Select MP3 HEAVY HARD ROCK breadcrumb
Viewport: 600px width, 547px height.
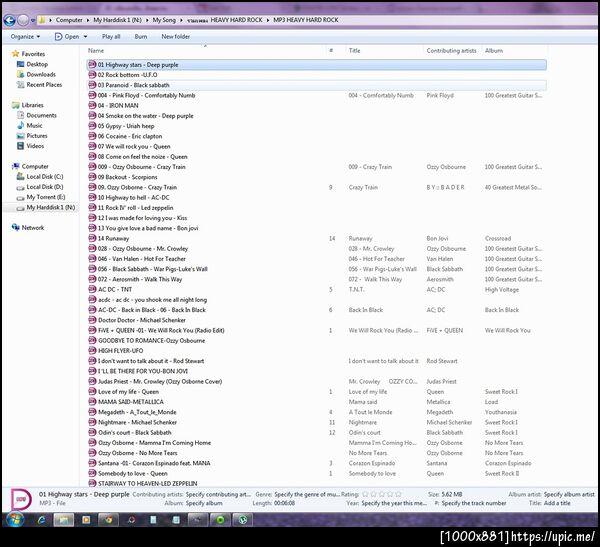point(306,20)
